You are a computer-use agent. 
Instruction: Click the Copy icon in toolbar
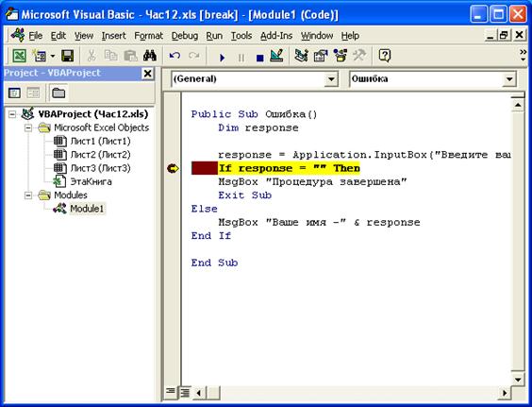click(111, 56)
